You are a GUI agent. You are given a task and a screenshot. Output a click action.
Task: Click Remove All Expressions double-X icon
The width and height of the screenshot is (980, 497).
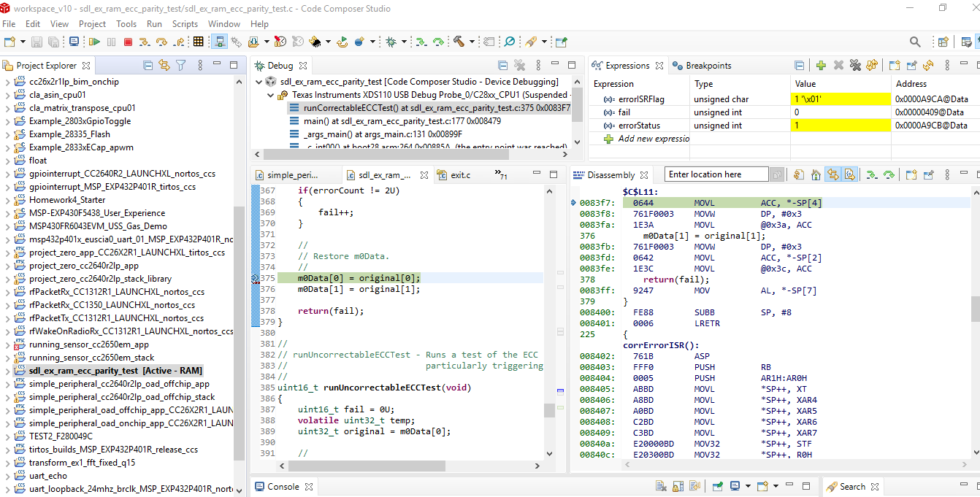click(855, 66)
